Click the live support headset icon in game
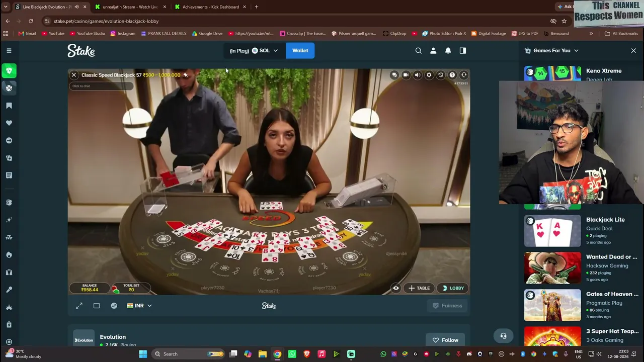 click(464, 75)
